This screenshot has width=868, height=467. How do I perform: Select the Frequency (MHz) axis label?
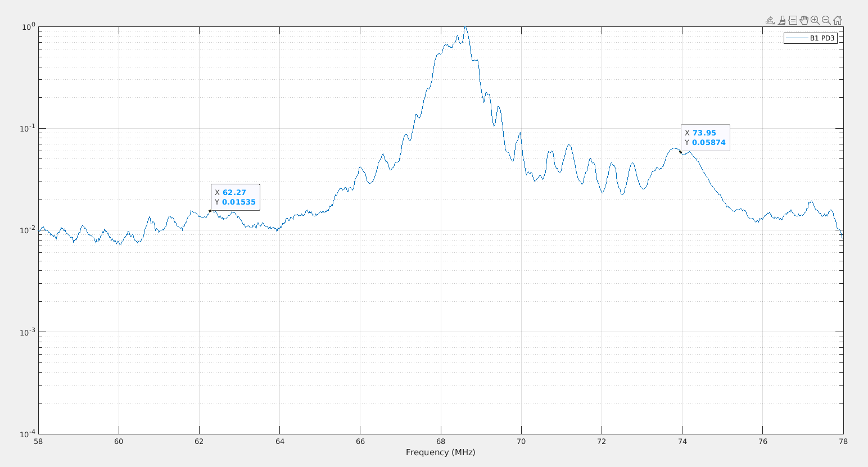coord(441,452)
